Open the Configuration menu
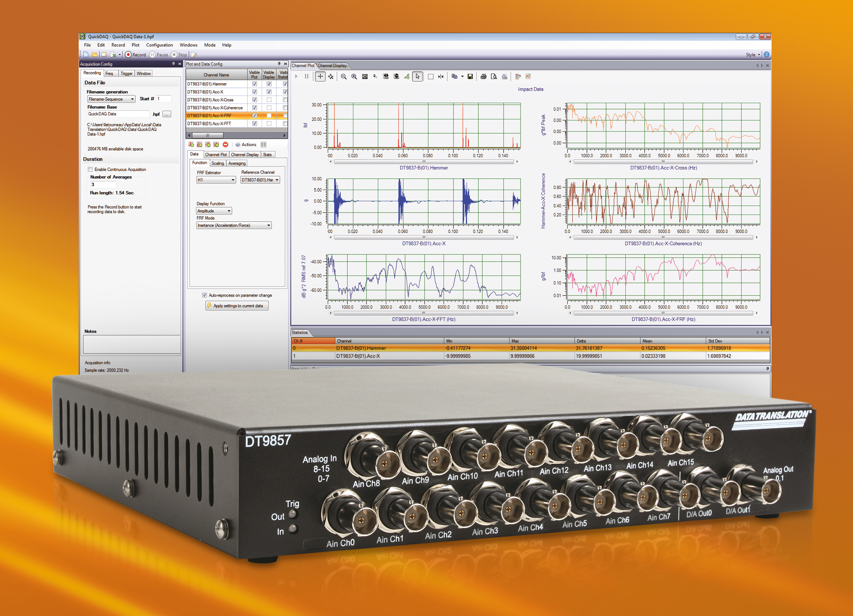Screen dimensions: 853x616 (159, 45)
